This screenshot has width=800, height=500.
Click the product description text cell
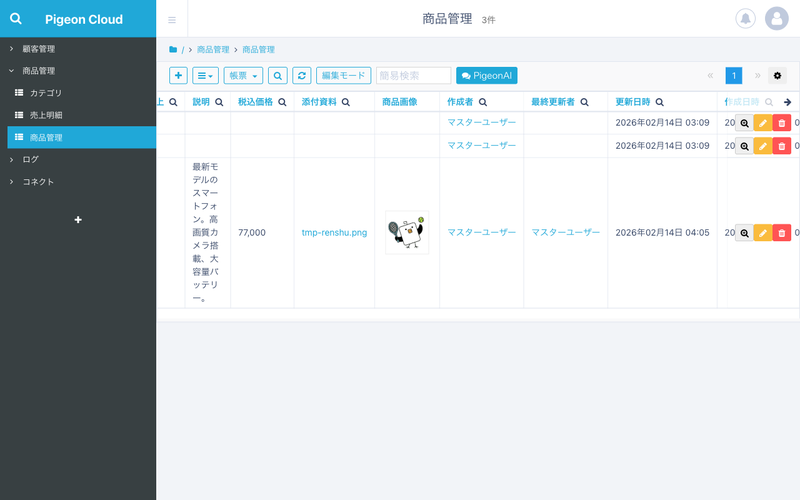[206, 233]
